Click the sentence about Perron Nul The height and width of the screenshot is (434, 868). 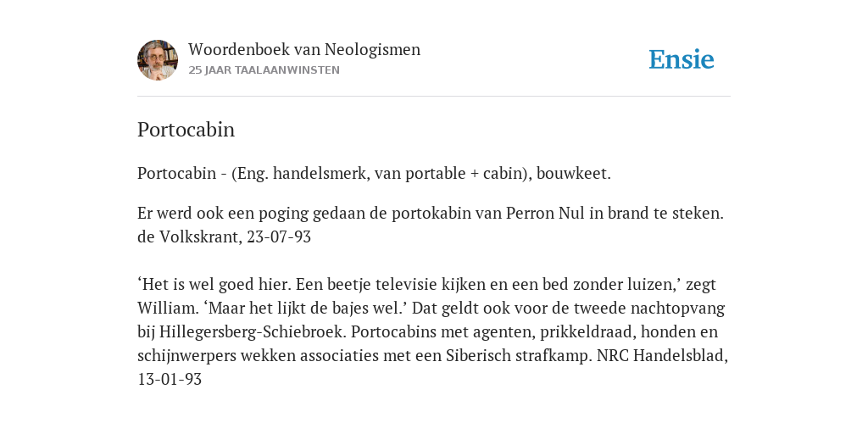click(431, 213)
